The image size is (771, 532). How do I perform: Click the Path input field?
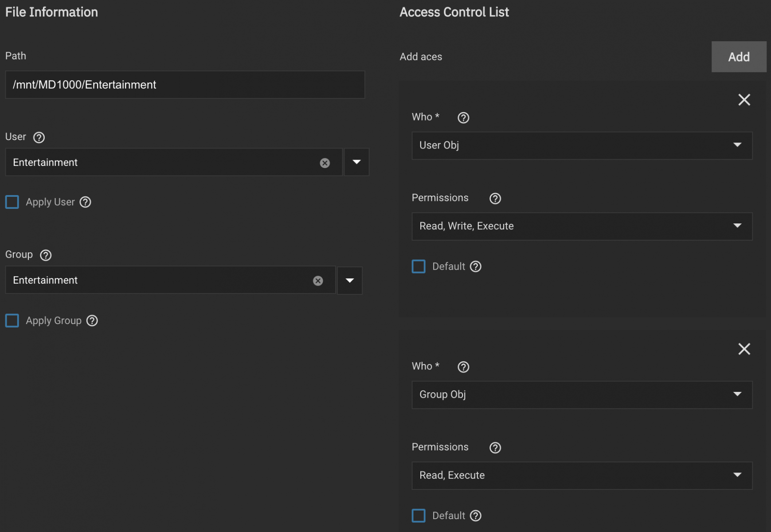click(x=185, y=85)
